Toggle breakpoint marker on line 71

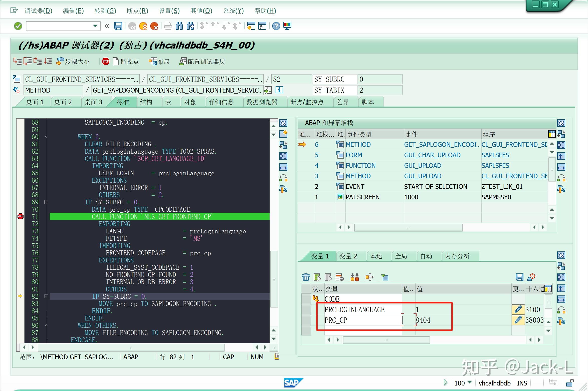[x=21, y=216]
